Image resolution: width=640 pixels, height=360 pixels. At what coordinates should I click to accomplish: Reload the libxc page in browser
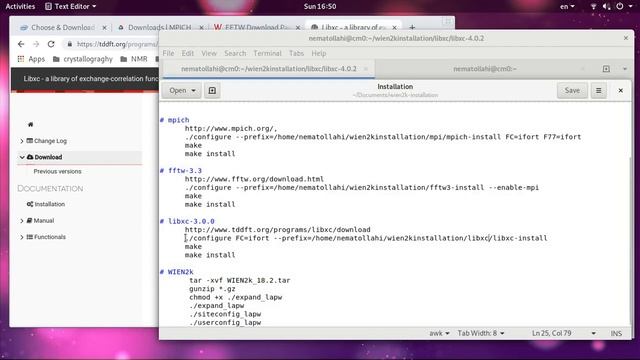[51, 44]
